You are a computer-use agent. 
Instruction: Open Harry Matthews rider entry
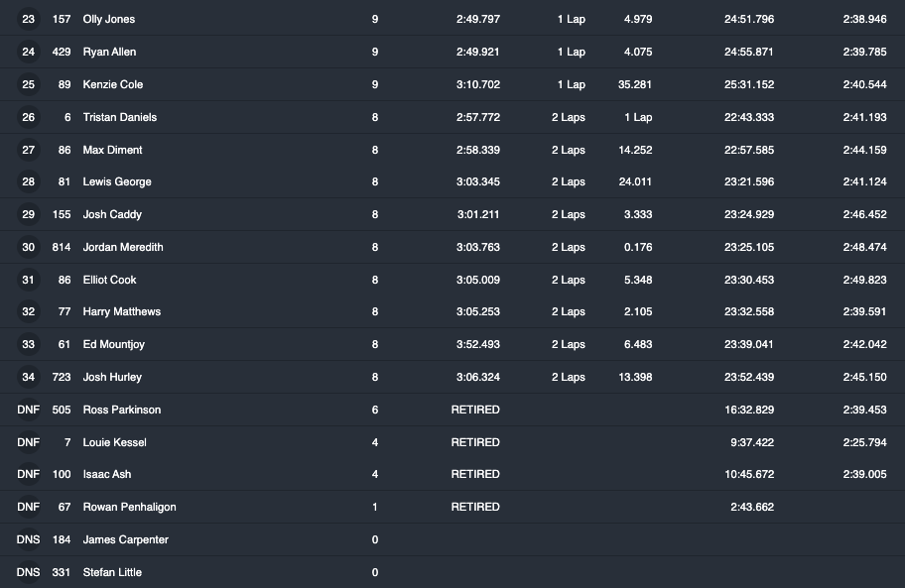click(122, 312)
